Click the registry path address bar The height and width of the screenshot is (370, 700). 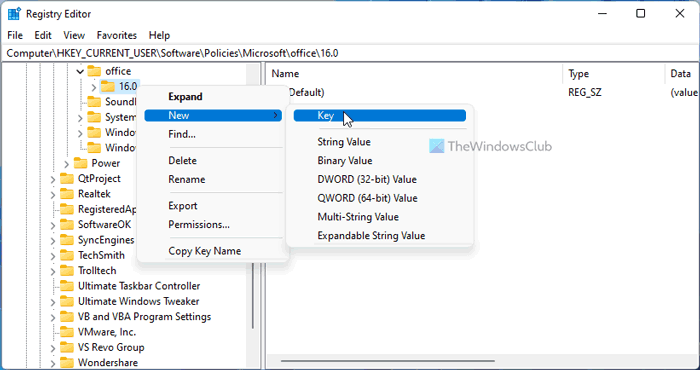pos(350,53)
